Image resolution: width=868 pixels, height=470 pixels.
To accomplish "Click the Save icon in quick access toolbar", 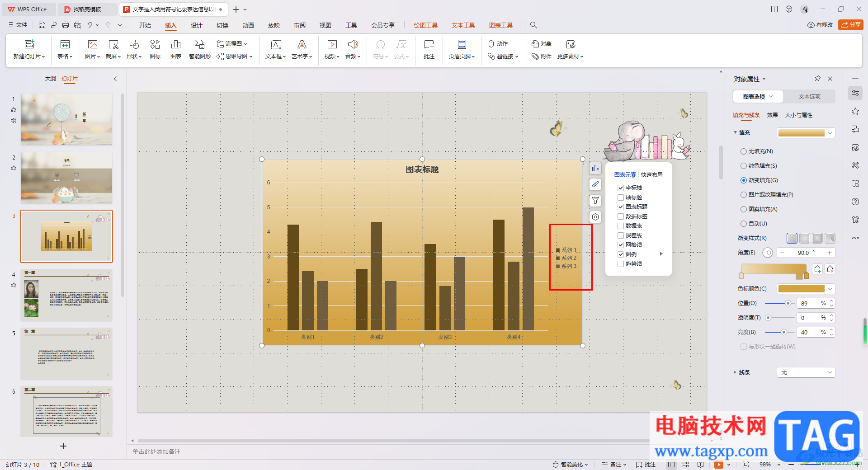I will [x=42, y=25].
